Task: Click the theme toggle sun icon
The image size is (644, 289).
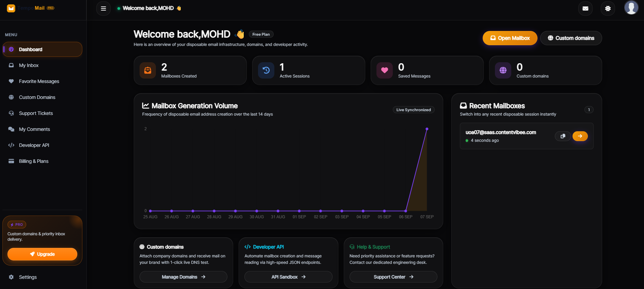Action: tap(608, 8)
